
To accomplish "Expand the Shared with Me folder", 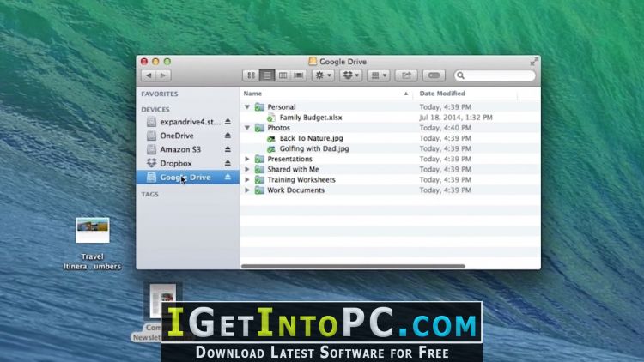I will click(x=247, y=169).
